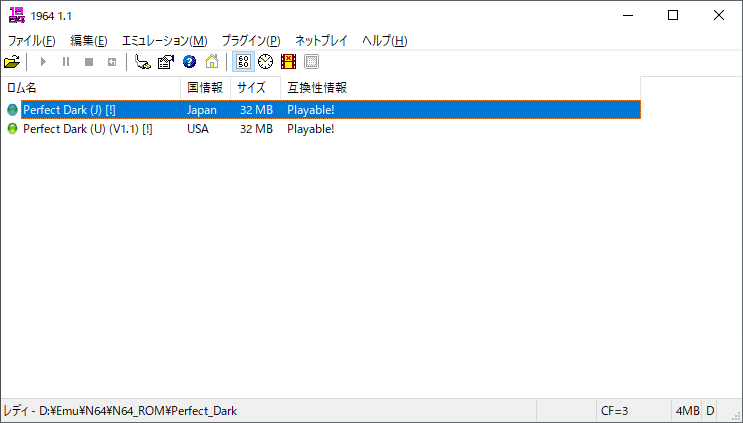Open the ネットプレイ menu
Viewport: 743px width, 423px height.
point(321,41)
